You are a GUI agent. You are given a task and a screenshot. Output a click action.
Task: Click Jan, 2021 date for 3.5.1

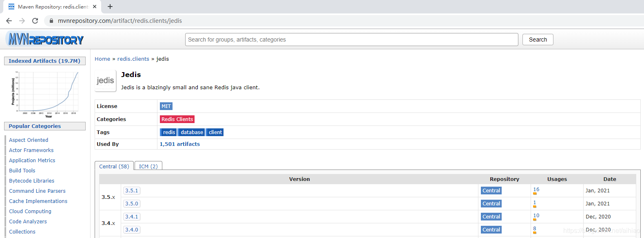click(598, 191)
